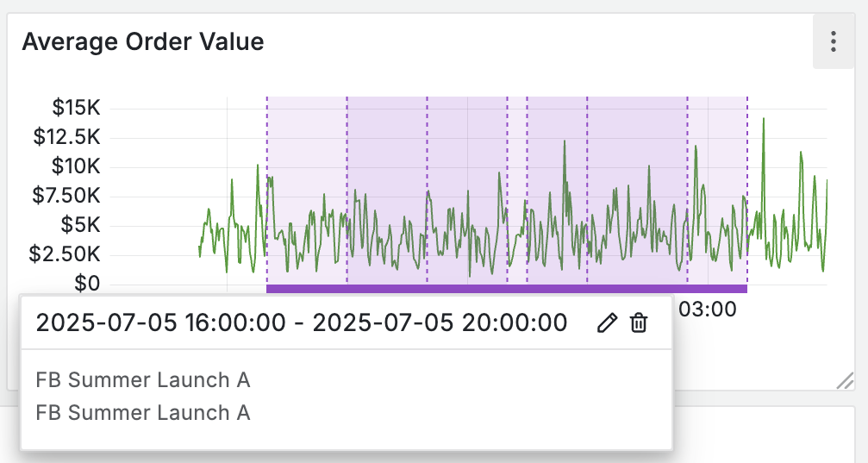Click the $5K y-axis label

click(81, 225)
